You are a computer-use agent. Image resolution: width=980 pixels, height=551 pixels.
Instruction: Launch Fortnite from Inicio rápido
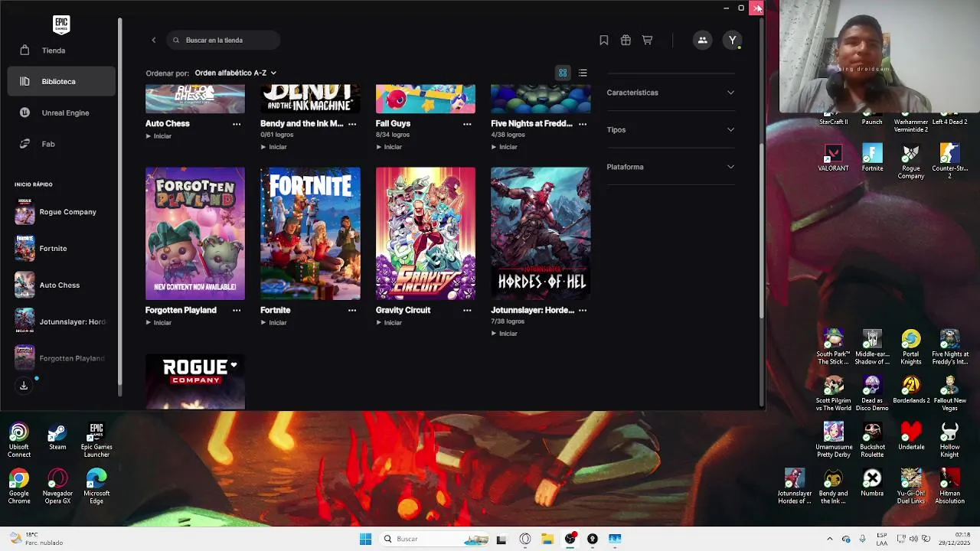pyautogui.click(x=42, y=249)
